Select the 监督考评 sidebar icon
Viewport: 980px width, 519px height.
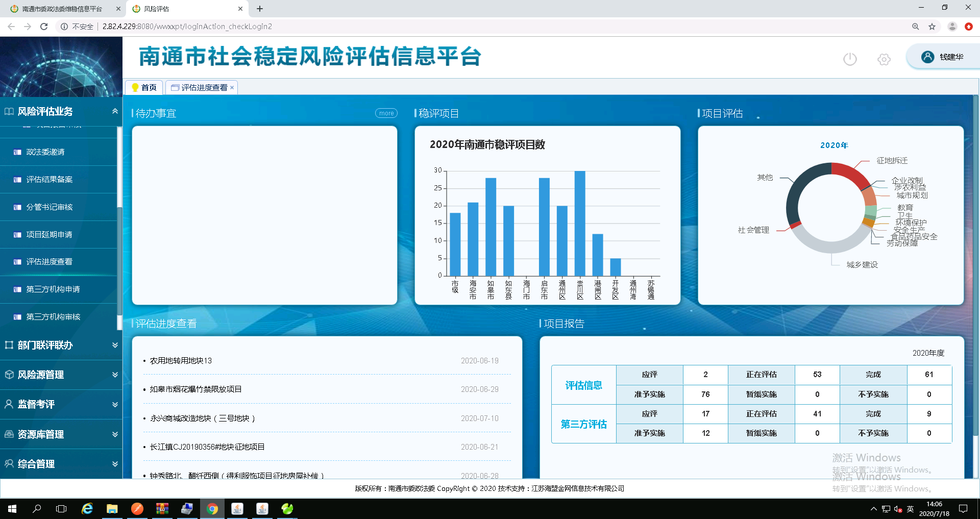click(x=8, y=404)
